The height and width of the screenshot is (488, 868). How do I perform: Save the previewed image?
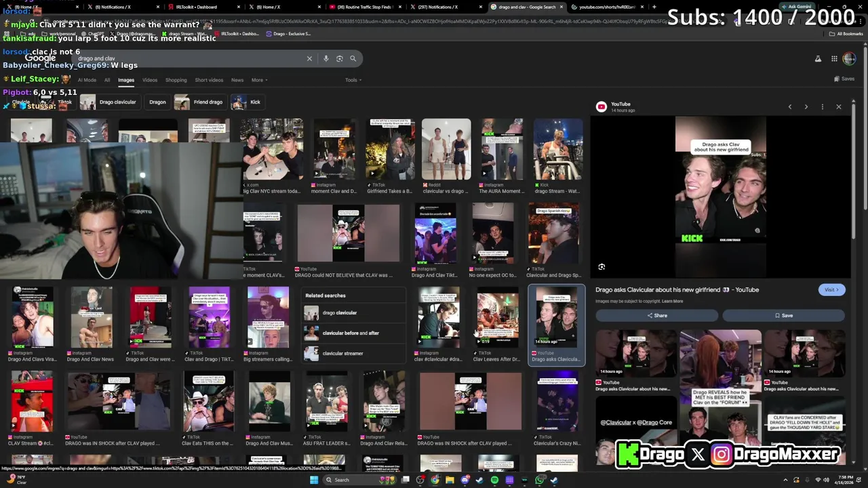(x=783, y=315)
